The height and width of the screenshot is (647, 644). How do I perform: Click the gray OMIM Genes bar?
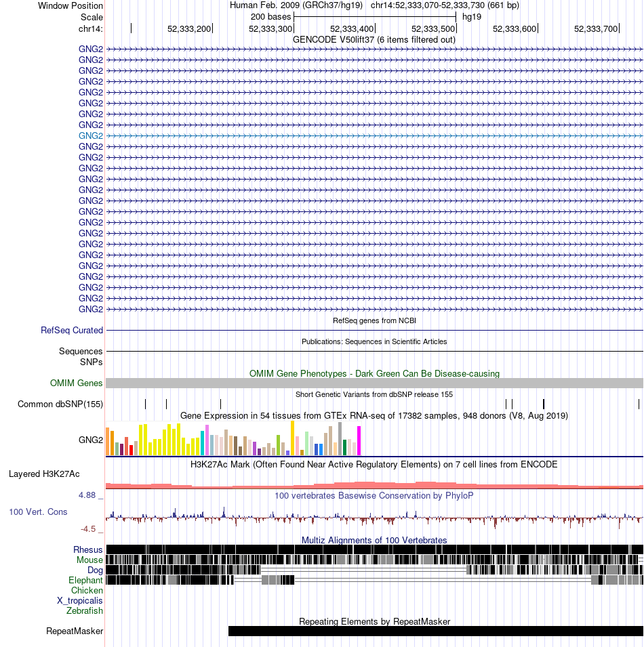(x=374, y=383)
